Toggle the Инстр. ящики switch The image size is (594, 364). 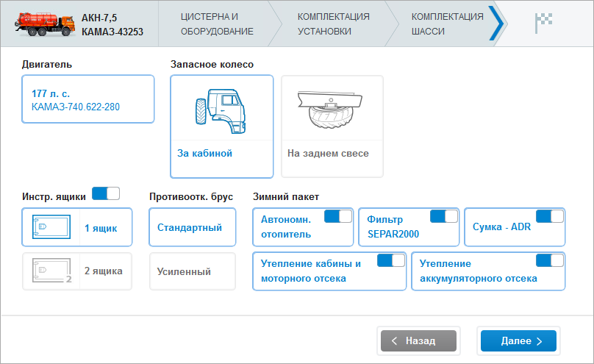click(x=105, y=194)
